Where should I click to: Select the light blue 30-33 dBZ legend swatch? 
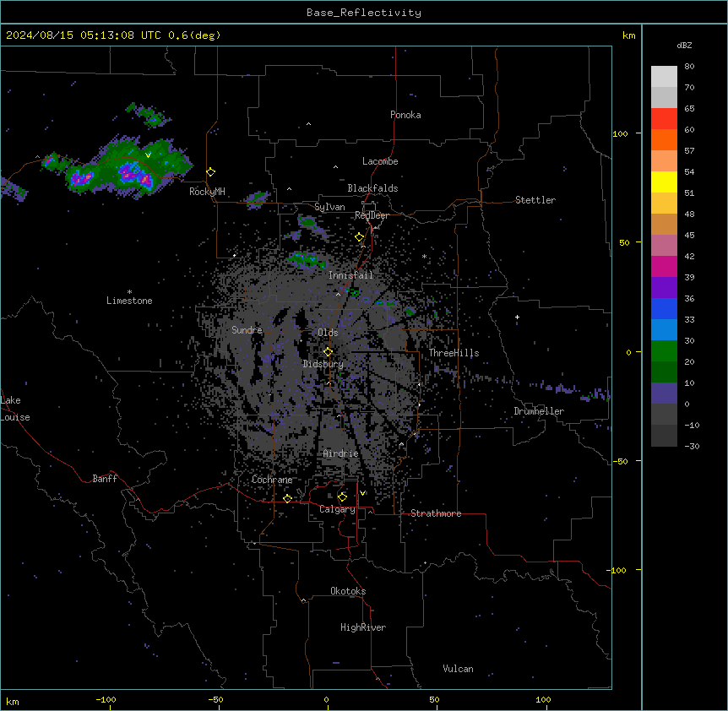pos(664,330)
